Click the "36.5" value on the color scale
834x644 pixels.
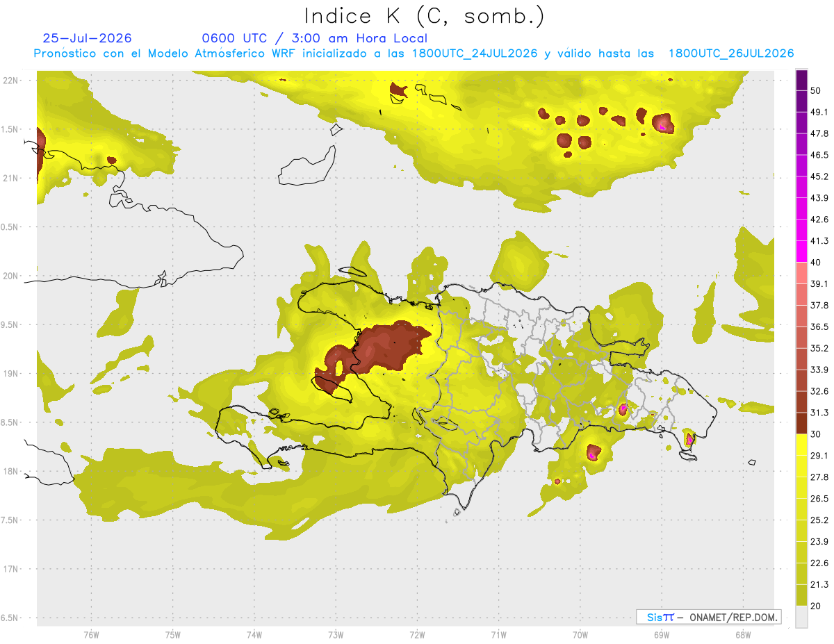coord(819,327)
